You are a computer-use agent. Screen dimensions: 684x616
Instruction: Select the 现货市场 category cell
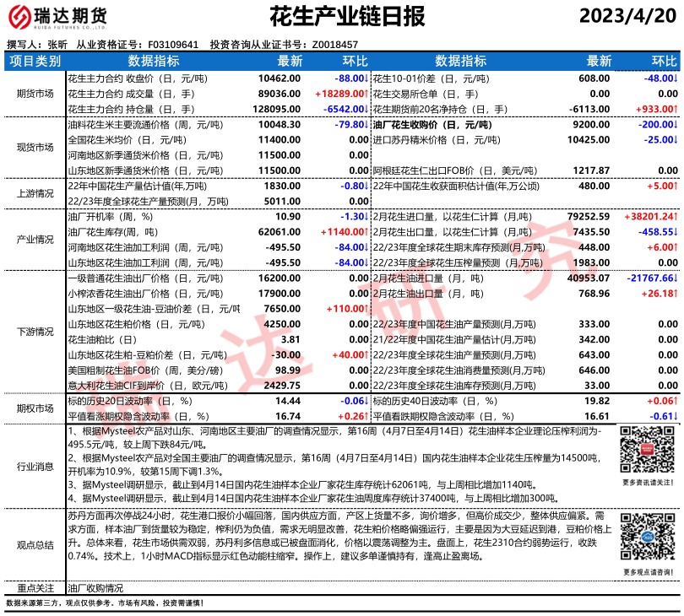tap(35, 147)
